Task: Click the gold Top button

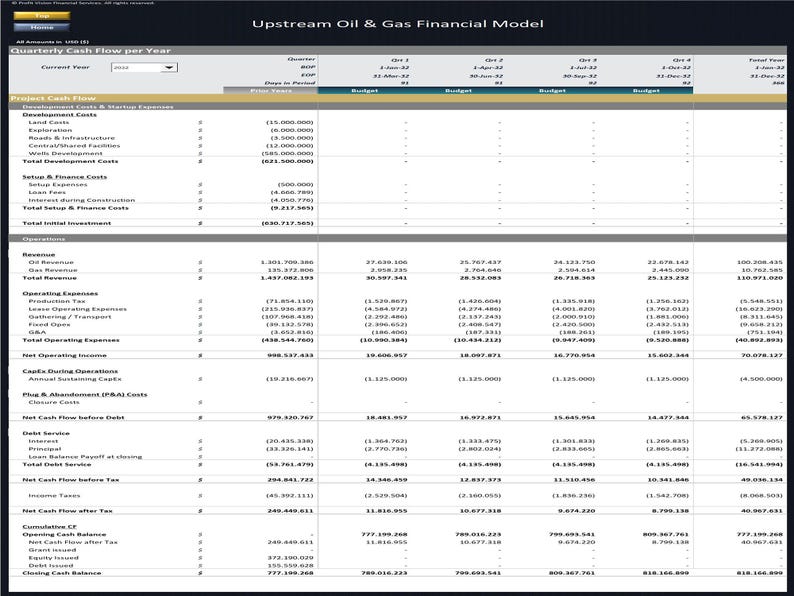Action: click(x=42, y=16)
